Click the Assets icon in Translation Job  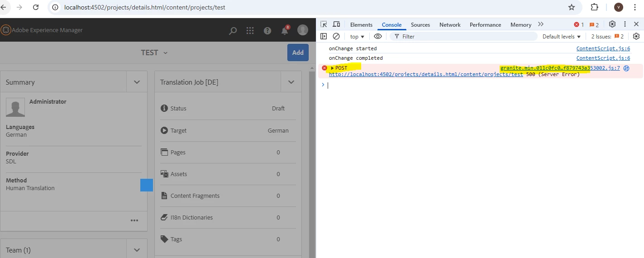164,174
